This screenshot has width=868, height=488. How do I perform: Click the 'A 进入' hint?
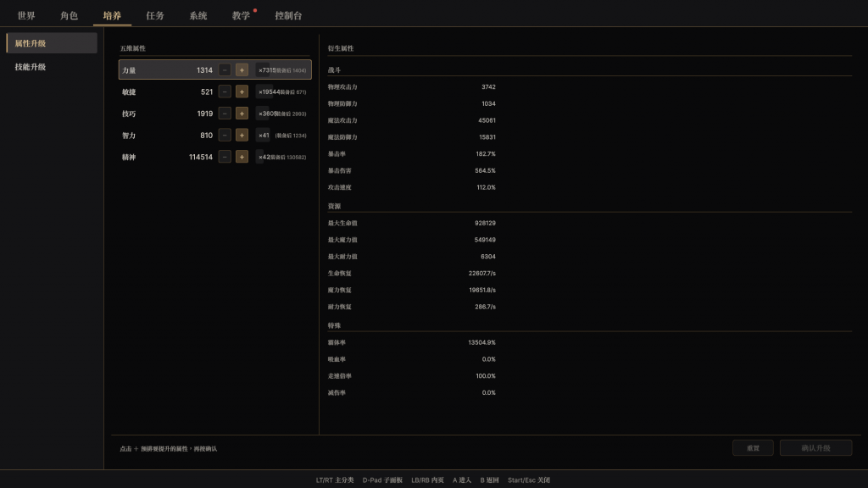462,480
